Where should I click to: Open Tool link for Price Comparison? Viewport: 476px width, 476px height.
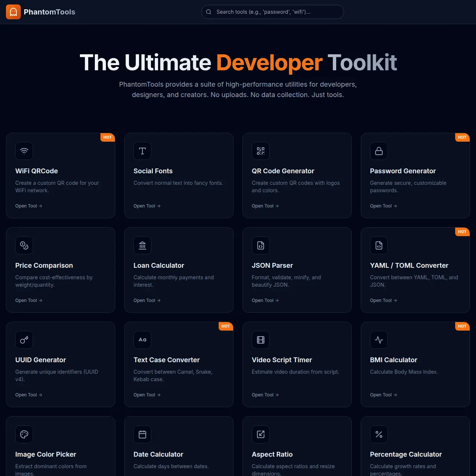[29, 300]
